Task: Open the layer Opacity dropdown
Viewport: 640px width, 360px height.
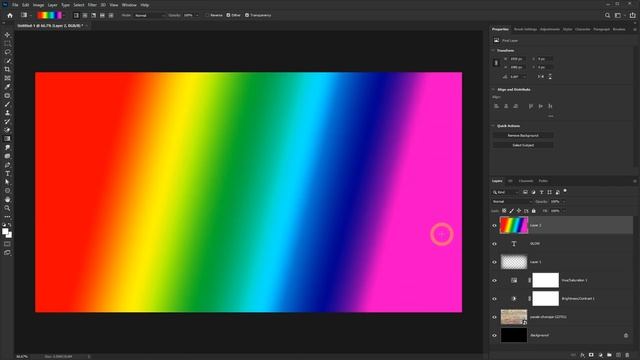Action: [564, 202]
